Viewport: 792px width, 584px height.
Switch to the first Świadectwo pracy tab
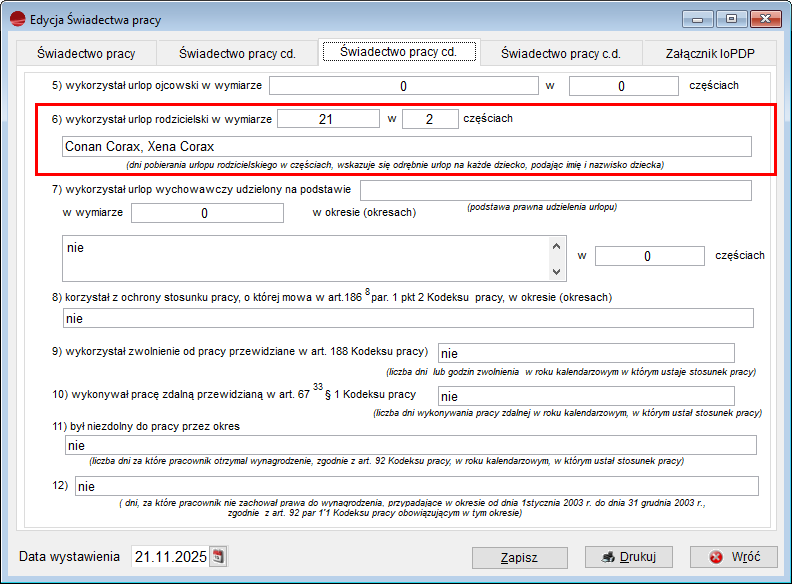tap(86, 53)
